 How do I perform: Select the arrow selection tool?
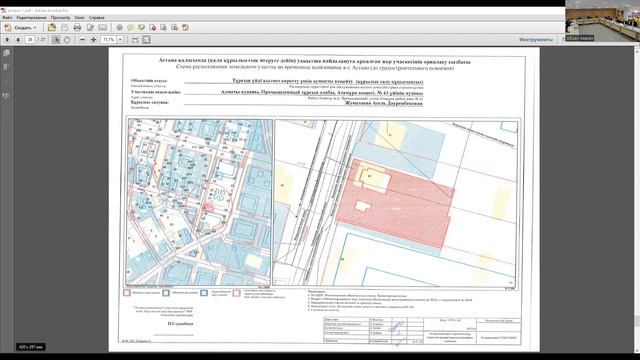[x=56, y=40]
